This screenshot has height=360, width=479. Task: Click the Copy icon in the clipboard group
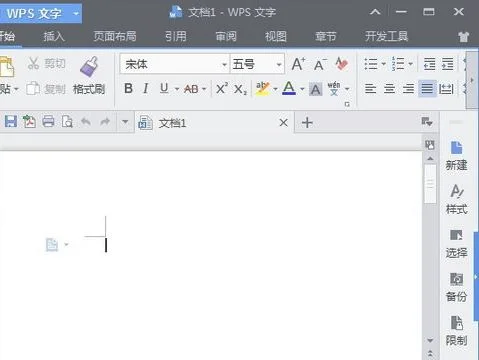coord(33,89)
